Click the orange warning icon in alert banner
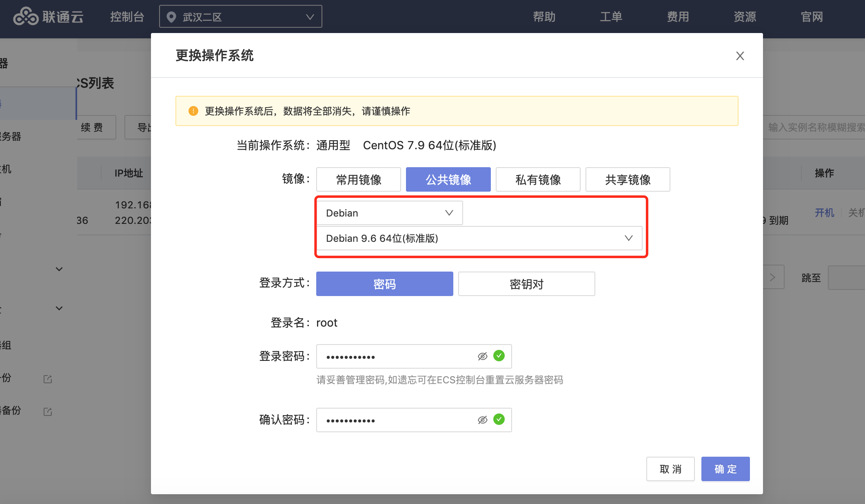 pyautogui.click(x=193, y=111)
